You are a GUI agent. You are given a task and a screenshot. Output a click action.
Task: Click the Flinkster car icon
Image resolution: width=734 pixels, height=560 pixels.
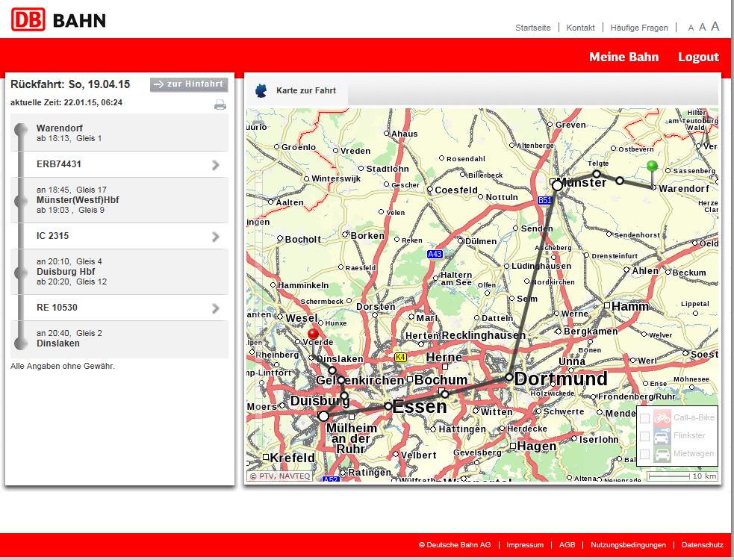pyautogui.click(x=662, y=436)
